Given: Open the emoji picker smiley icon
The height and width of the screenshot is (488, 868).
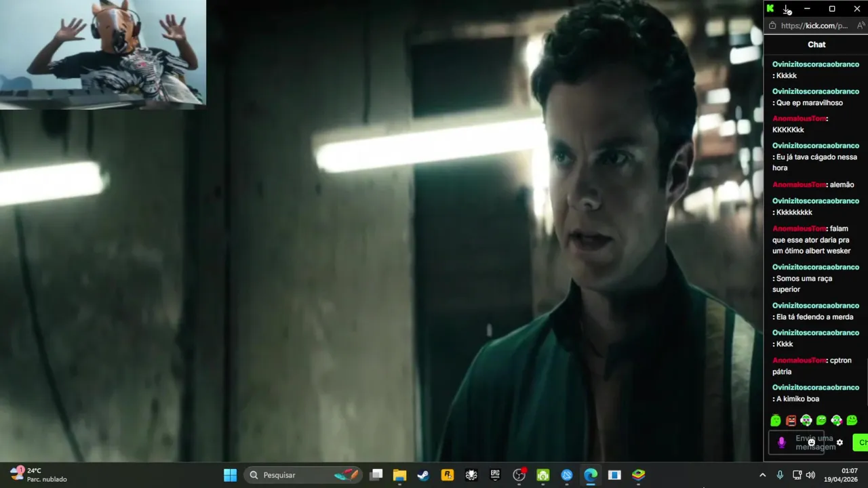Looking at the screenshot, I should click(x=811, y=443).
